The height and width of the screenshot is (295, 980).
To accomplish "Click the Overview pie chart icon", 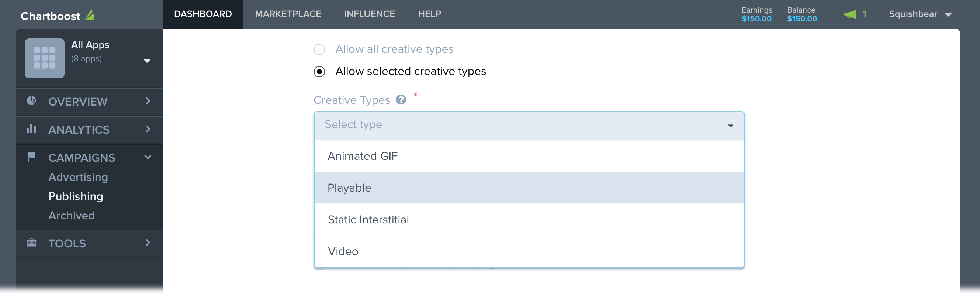I will coord(32,101).
